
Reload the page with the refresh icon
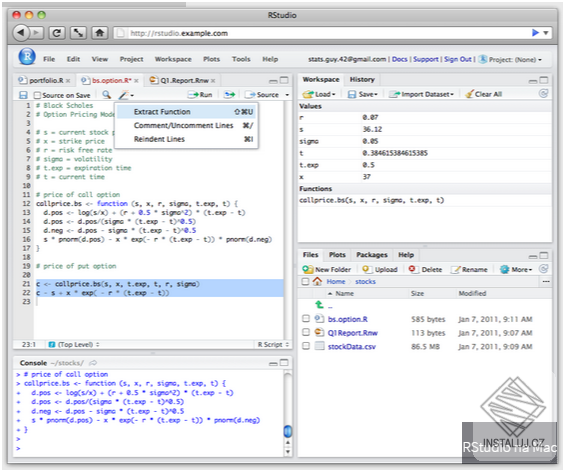57,33
